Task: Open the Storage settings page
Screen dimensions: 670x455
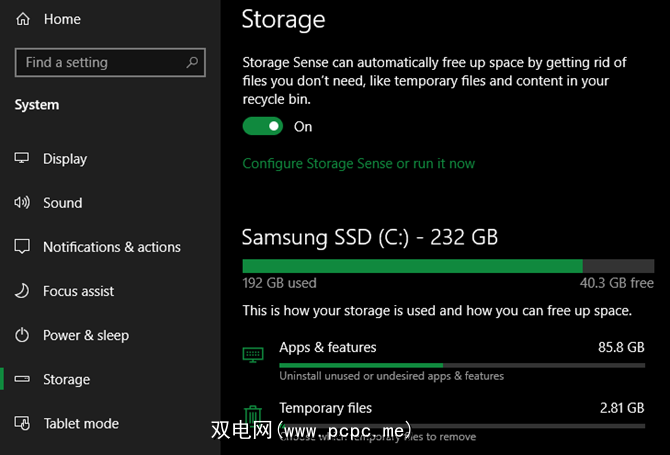Action: pos(66,379)
